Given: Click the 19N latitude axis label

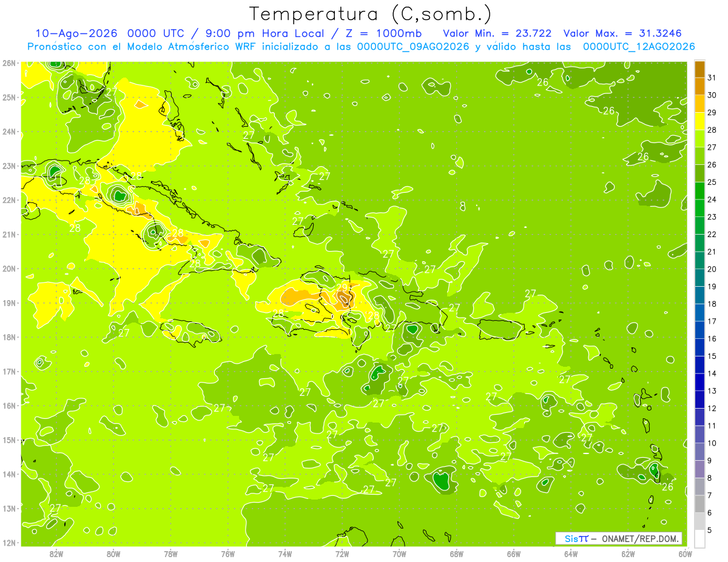Looking at the screenshot, I should pyautogui.click(x=8, y=303).
